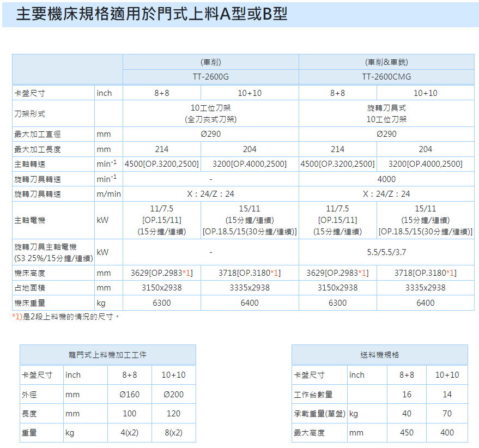Click the 4(x2) weight value
Viewport: 479px width, 448px height.
[130, 433]
